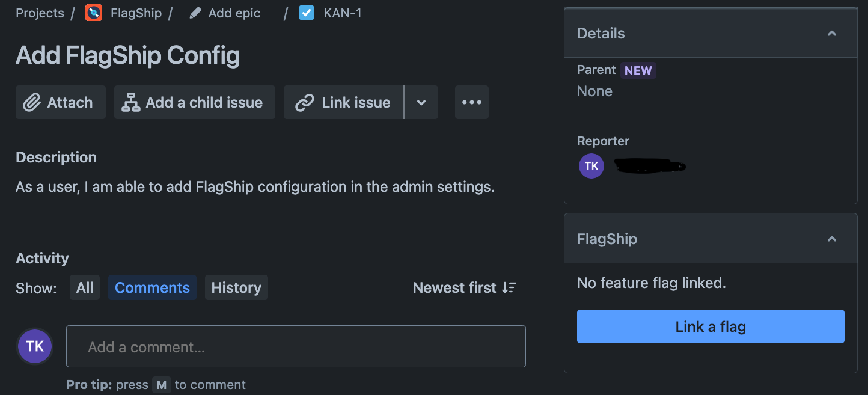Click the Description heading
The width and height of the screenshot is (868, 395).
coord(56,158)
